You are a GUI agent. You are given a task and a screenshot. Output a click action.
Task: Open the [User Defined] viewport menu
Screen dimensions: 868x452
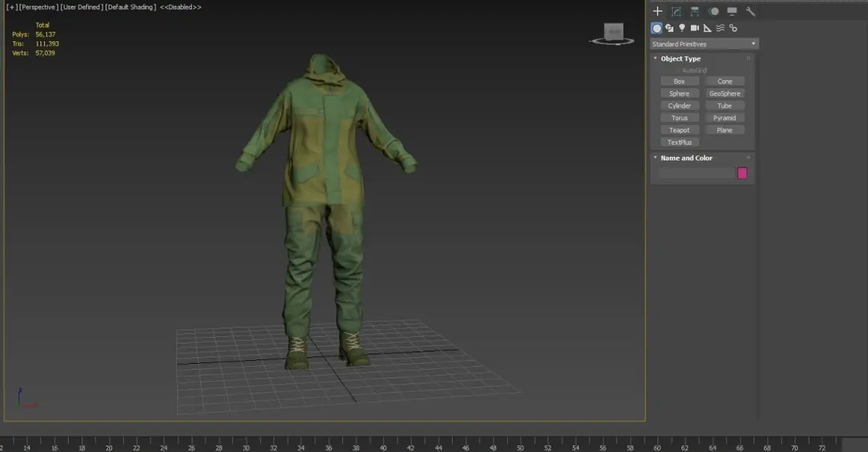tap(82, 7)
